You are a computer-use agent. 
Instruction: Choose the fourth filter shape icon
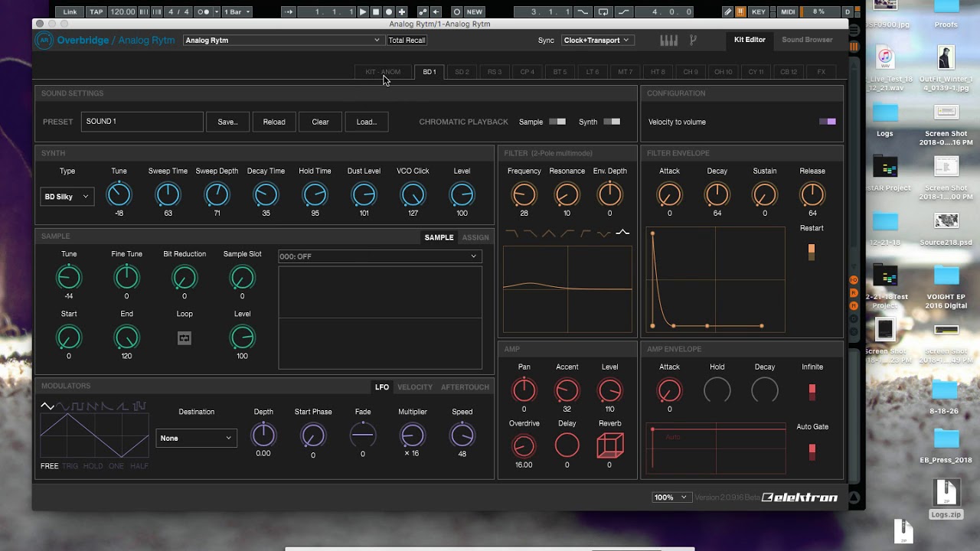tap(567, 233)
